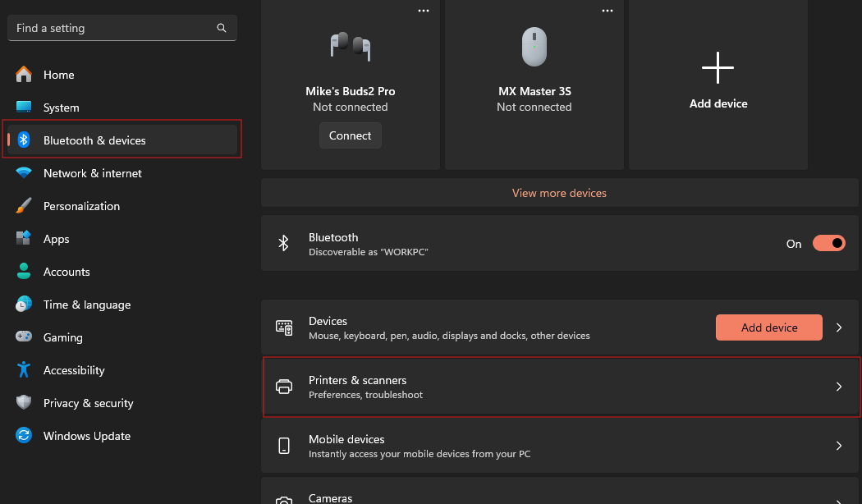Select Time & language category
862x504 pixels.
coord(122,305)
